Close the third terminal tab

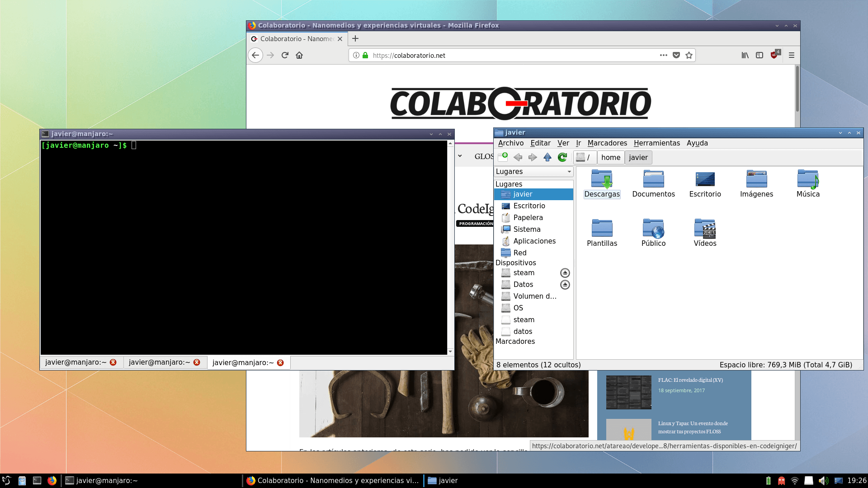coord(280,363)
